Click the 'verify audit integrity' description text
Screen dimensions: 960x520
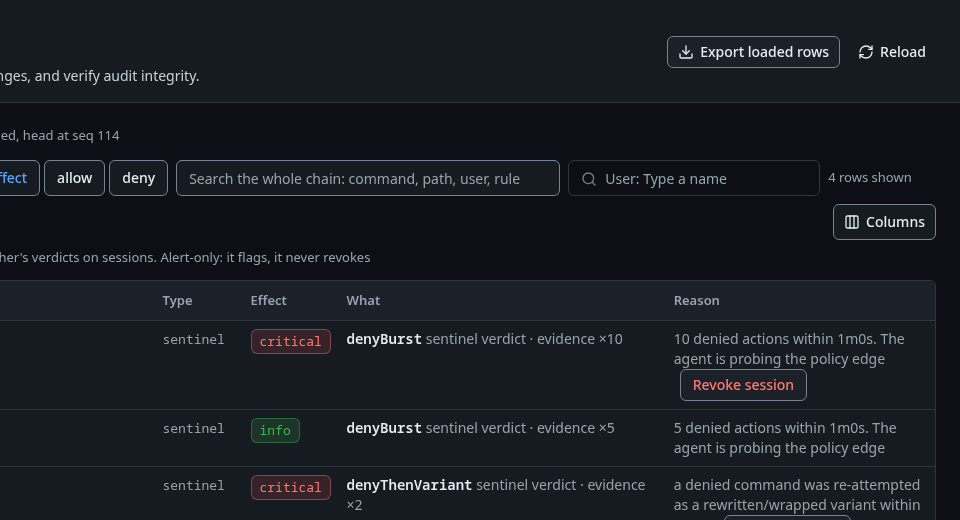[129, 76]
